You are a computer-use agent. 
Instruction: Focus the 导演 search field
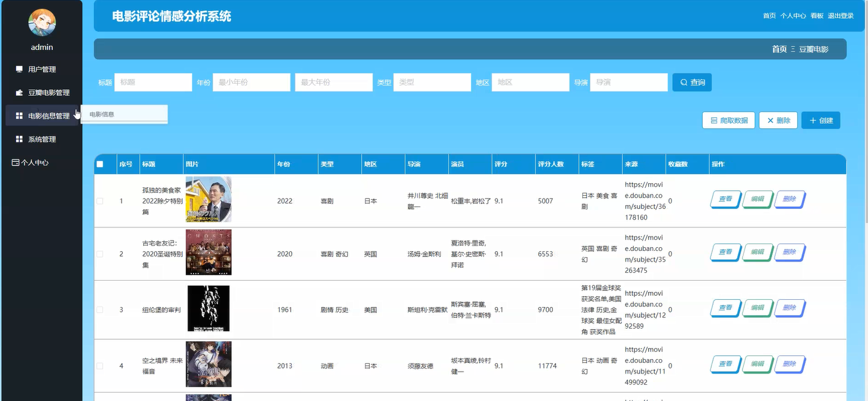coord(628,82)
